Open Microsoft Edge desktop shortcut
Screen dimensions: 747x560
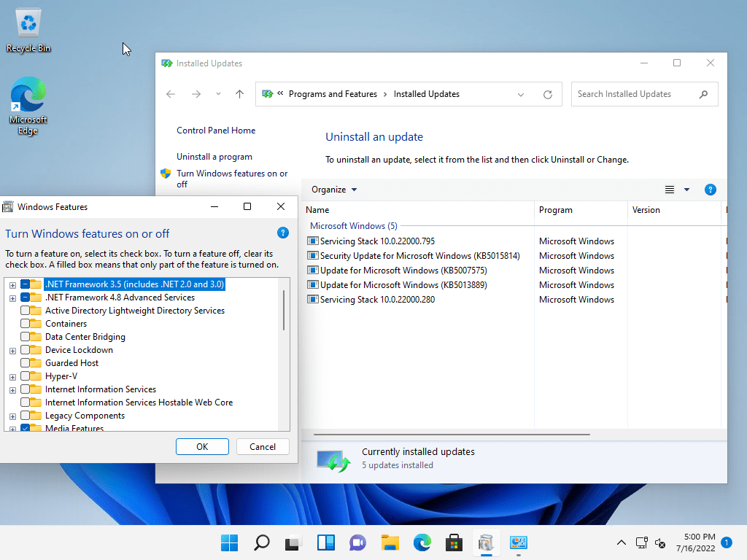pyautogui.click(x=28, y=106)
